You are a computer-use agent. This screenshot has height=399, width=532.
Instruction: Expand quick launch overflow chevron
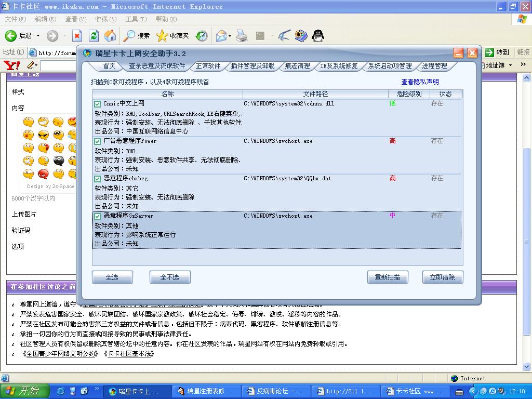pyautogui.click(x=97, y=389)
